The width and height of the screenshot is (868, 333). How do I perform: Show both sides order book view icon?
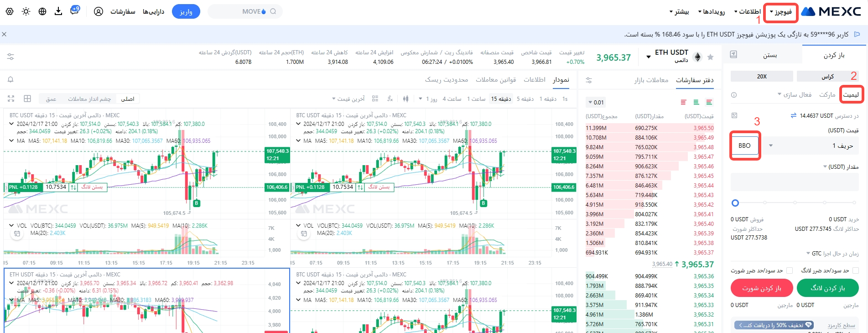(709, 102)
